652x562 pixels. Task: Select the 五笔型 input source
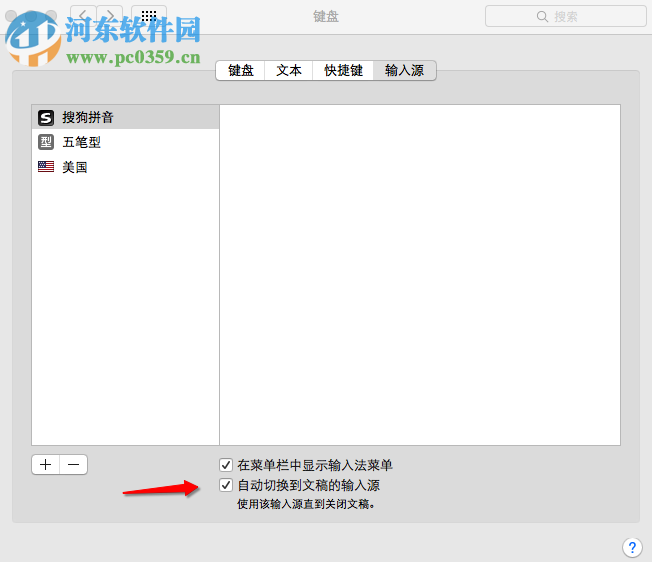pos(125,142)
